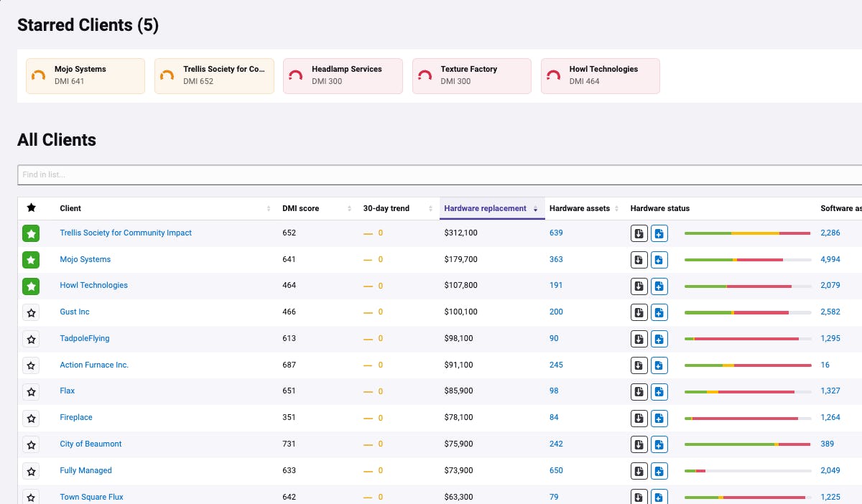Unstar Trellis Society for Community Impact
The height and width of the screenshot is (504, 862).
[31, 233]
